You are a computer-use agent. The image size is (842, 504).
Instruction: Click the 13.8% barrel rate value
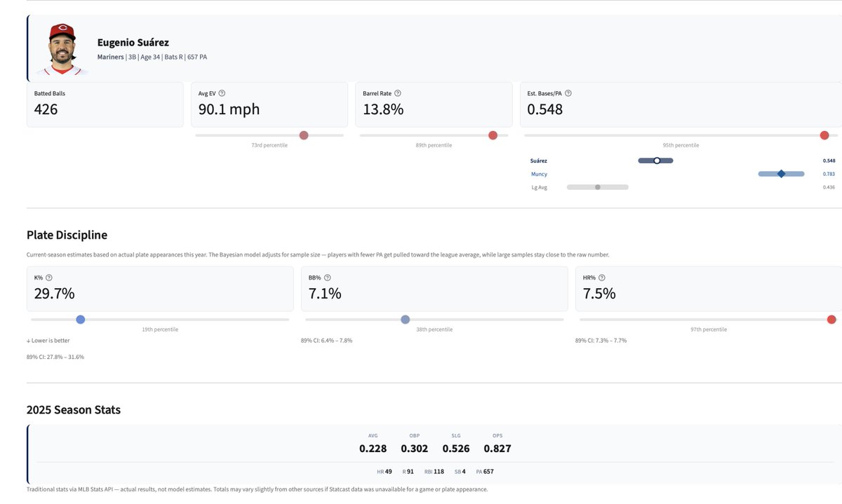point(383,109)
